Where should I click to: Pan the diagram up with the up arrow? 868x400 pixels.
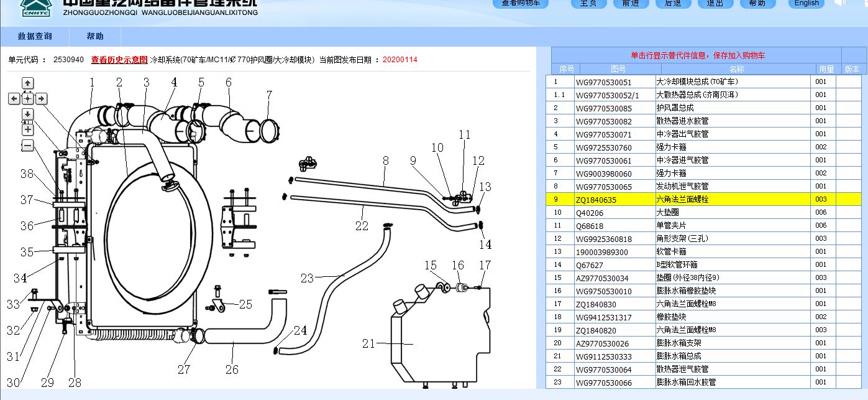pos(28,83)
